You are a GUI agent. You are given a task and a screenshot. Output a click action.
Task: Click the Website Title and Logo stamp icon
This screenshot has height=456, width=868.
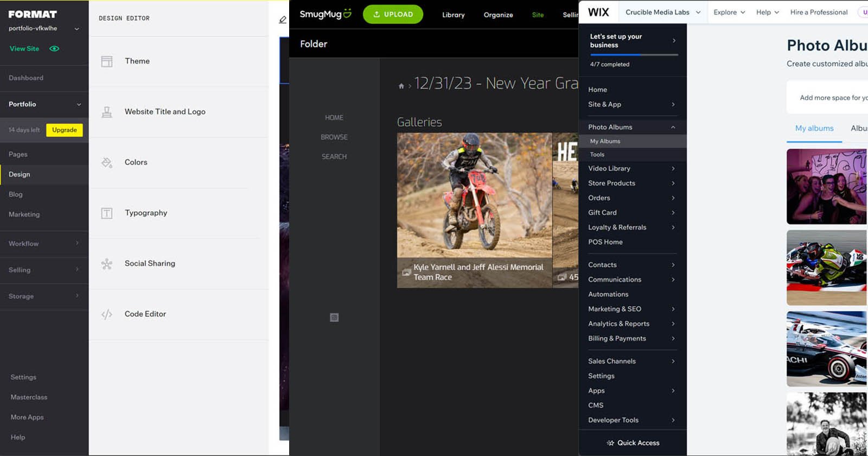[107, 112]
